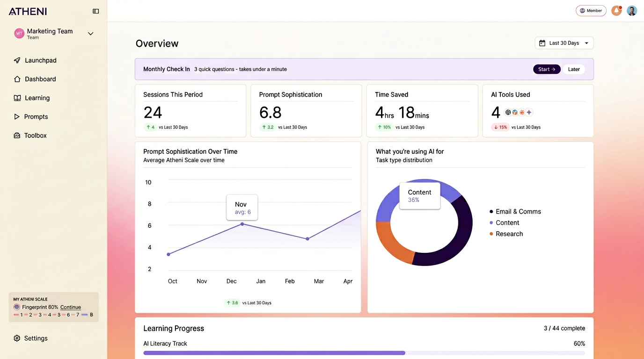Image resolution: width=644 pixels, height=359 pixels.
Task: Select the Content legend swatch
Action: click(x=491, y=223)
